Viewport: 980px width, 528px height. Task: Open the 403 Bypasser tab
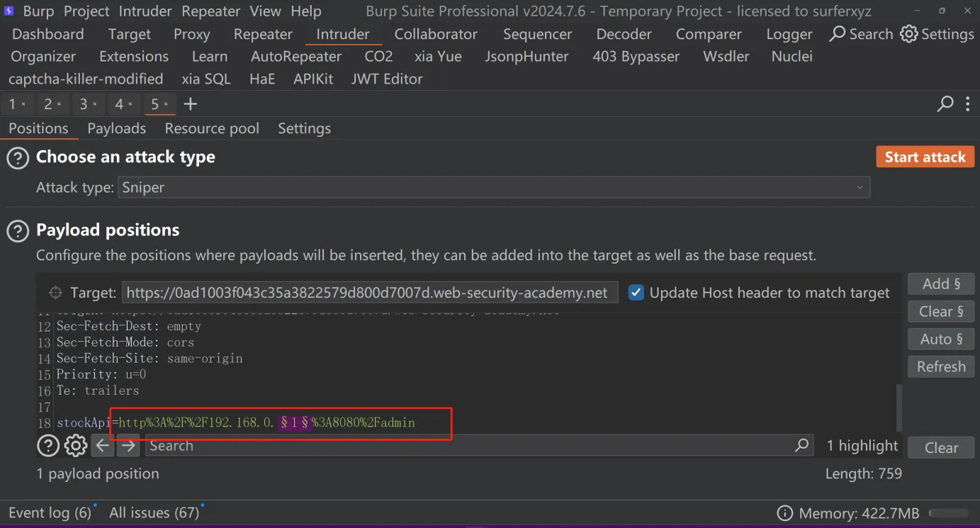636,57
